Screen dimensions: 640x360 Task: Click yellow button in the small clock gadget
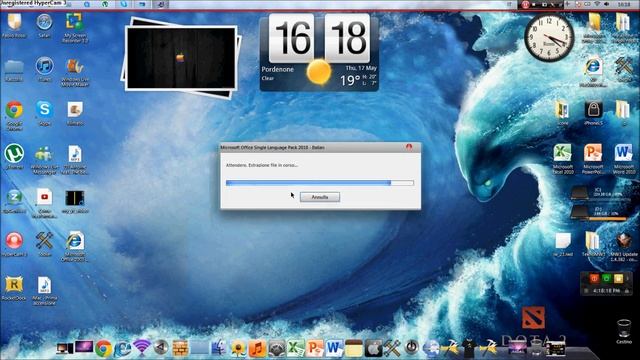(x=618, y=278)
